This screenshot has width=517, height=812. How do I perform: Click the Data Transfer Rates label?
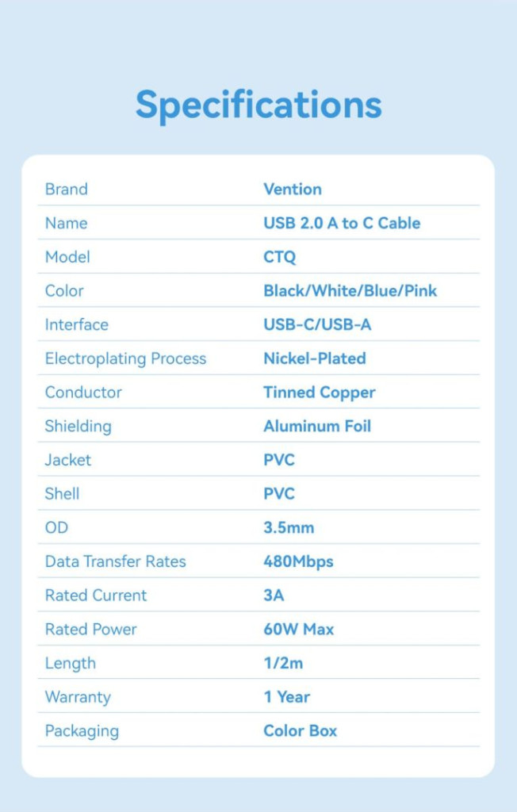click(115, 562)
